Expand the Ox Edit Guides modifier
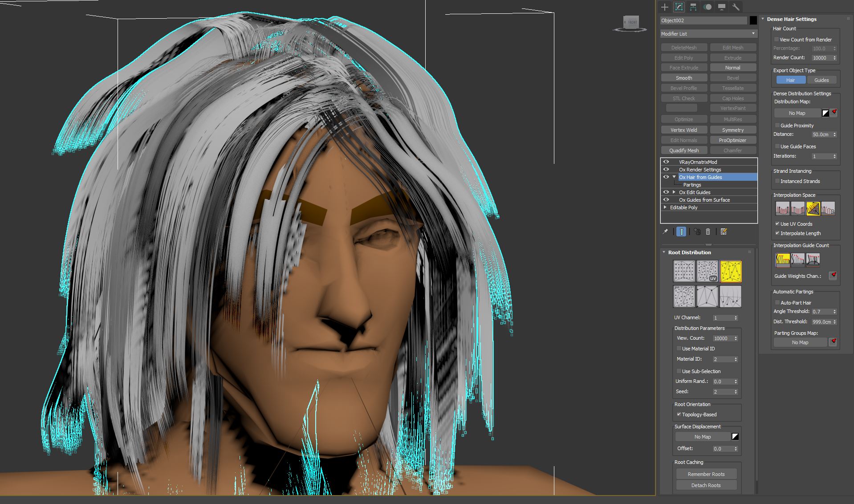854x504 pixels. pos(674,192)
